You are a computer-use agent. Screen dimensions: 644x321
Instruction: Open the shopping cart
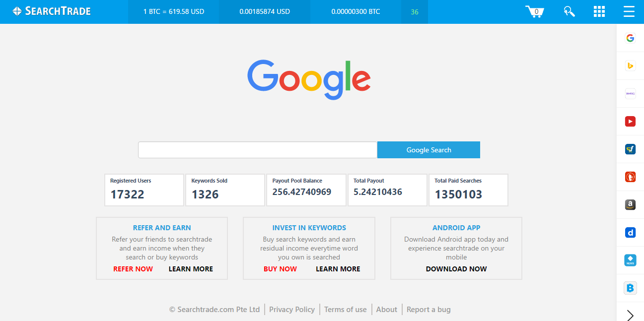[535, 11]
